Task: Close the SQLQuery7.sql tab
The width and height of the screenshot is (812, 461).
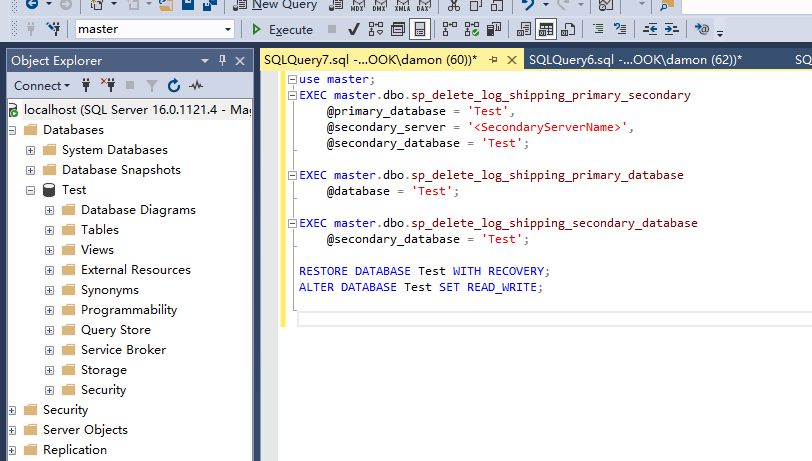Action: point(512,60)
